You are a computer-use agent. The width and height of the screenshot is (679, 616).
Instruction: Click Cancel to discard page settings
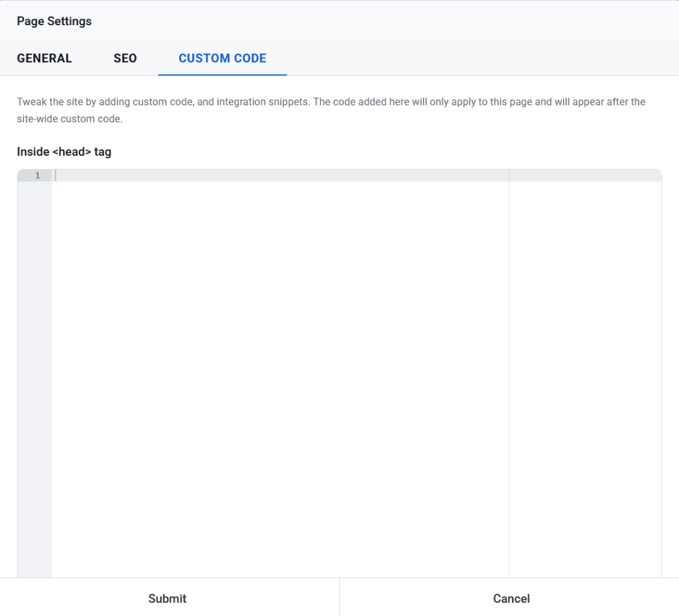tap(511, 598)
